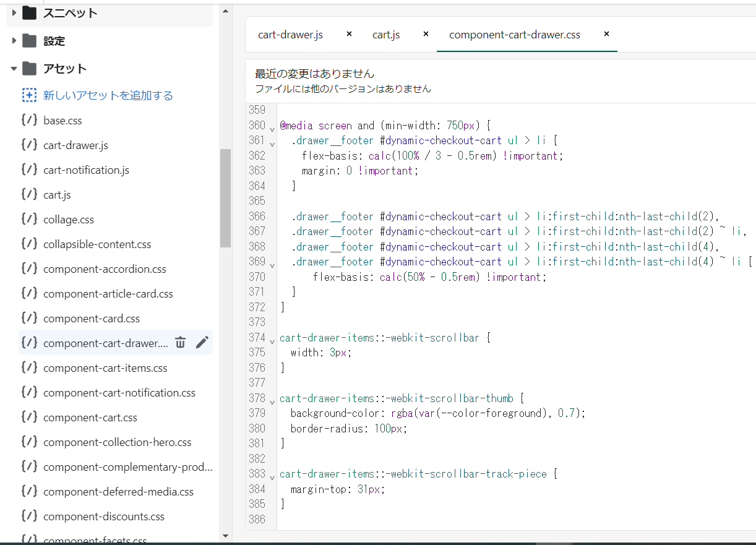Click the component-collection-hero.css file icon

29,442
